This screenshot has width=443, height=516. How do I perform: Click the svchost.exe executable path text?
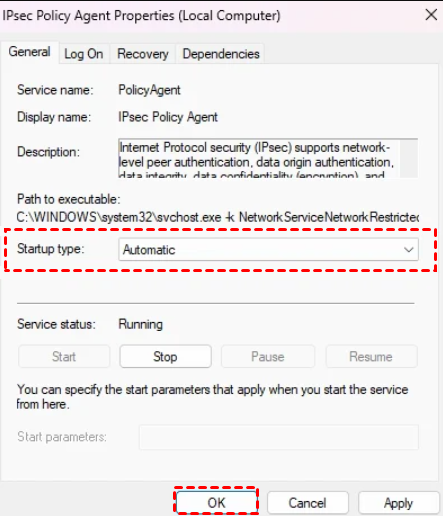pos(217,217)
